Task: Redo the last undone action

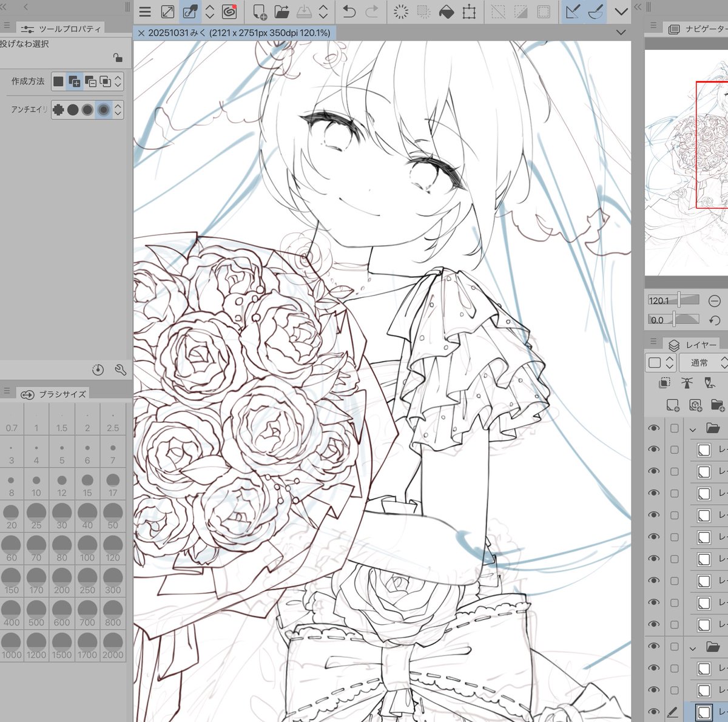Action: pos(372,12)
